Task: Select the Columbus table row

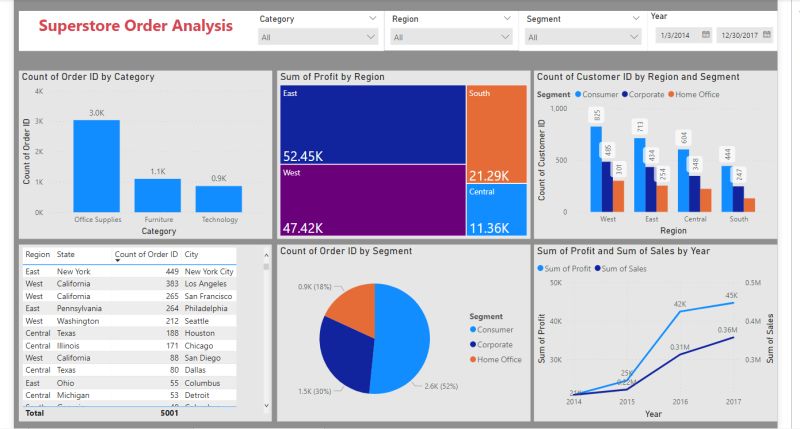Action: tap(130, 383)
